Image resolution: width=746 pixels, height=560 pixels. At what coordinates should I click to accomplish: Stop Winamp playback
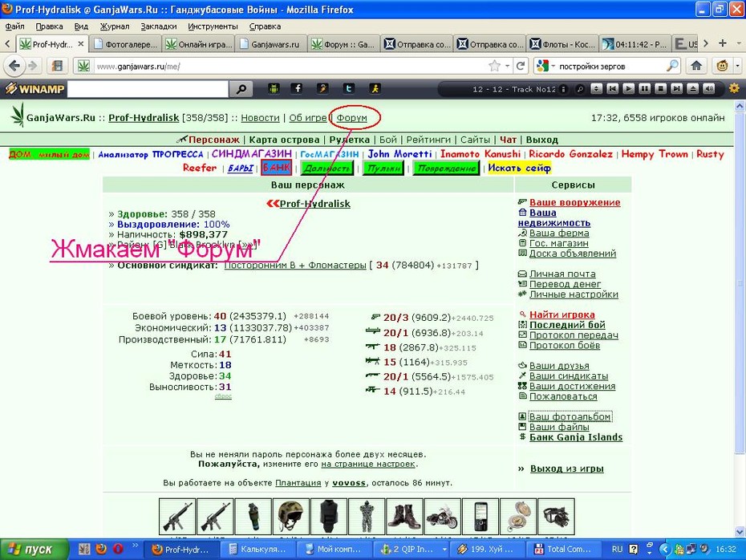tap(660, 89)
